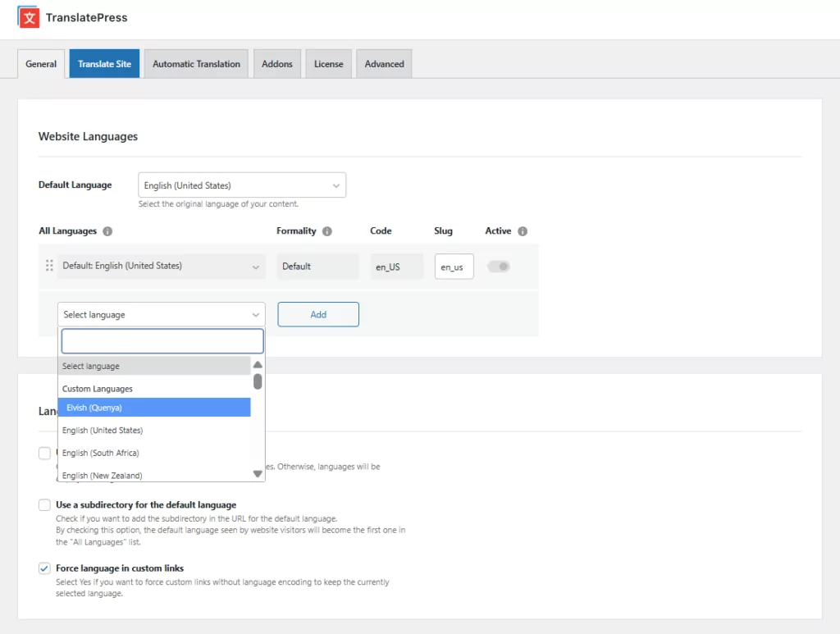The width and height of the screenshot is (840, 634).
Task: Select English (New Zealand) option
Action: tap(154, 474)
